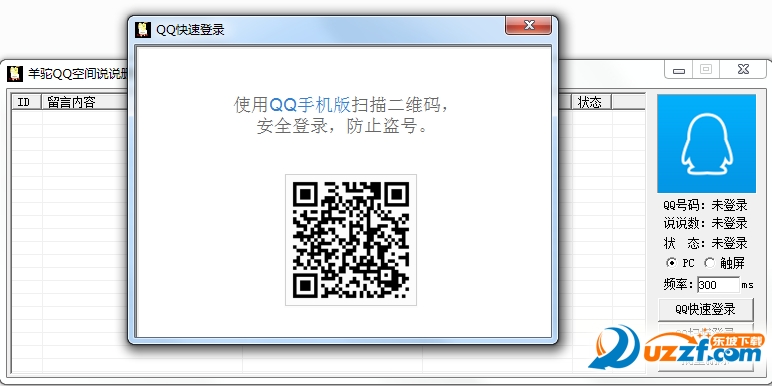Viewport: 772px width, 386px height.
Task: Click the QQ login QR code
Action: (351, 240)
